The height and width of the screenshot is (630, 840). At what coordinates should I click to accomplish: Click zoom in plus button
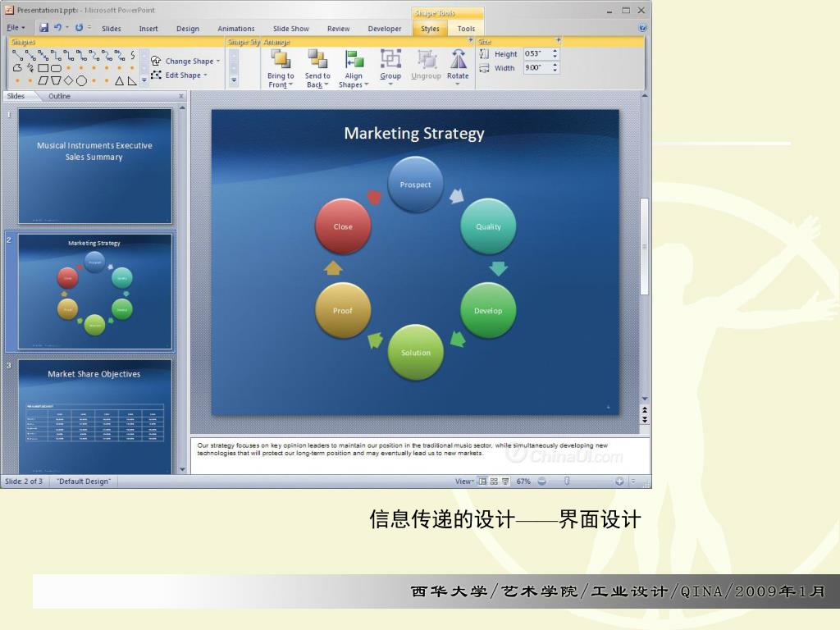619,482
